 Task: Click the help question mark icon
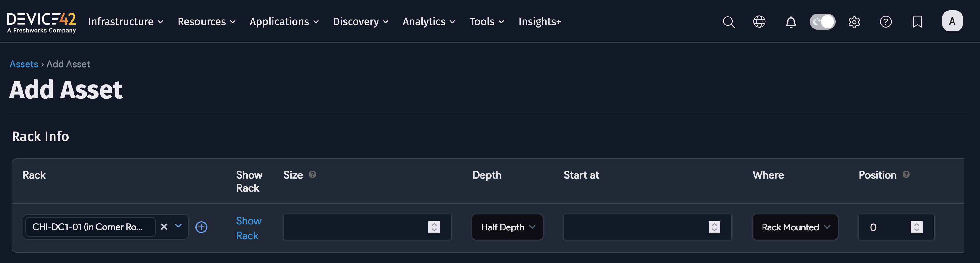[886, 22]
